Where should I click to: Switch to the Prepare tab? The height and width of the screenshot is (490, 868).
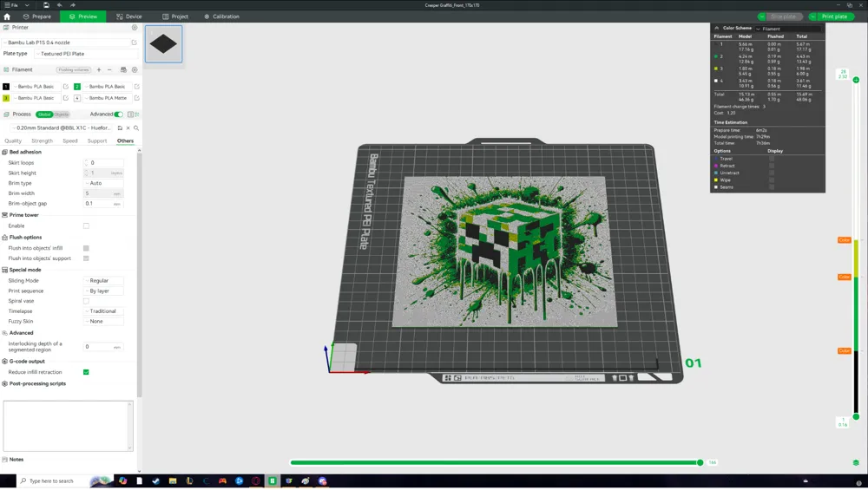[36, 16]
